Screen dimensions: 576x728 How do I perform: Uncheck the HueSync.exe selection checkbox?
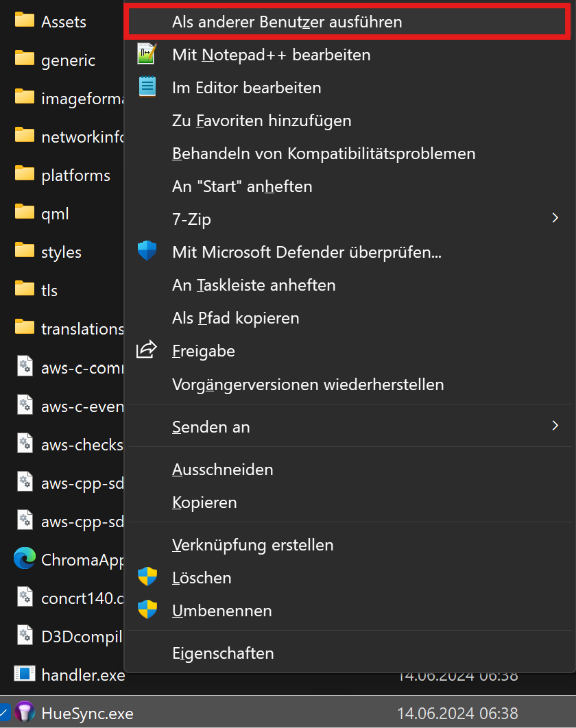click(x=3, y=713)
